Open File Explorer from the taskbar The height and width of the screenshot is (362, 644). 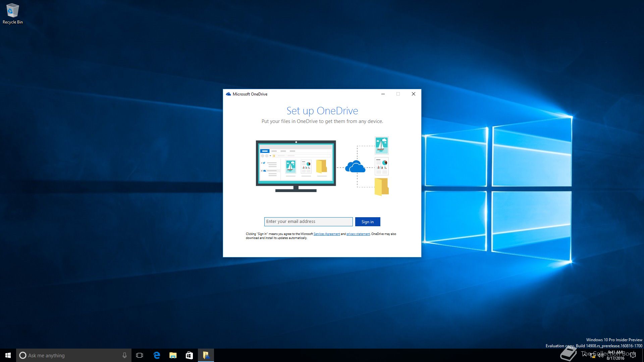pyautogui.click(x=173, y=355)
